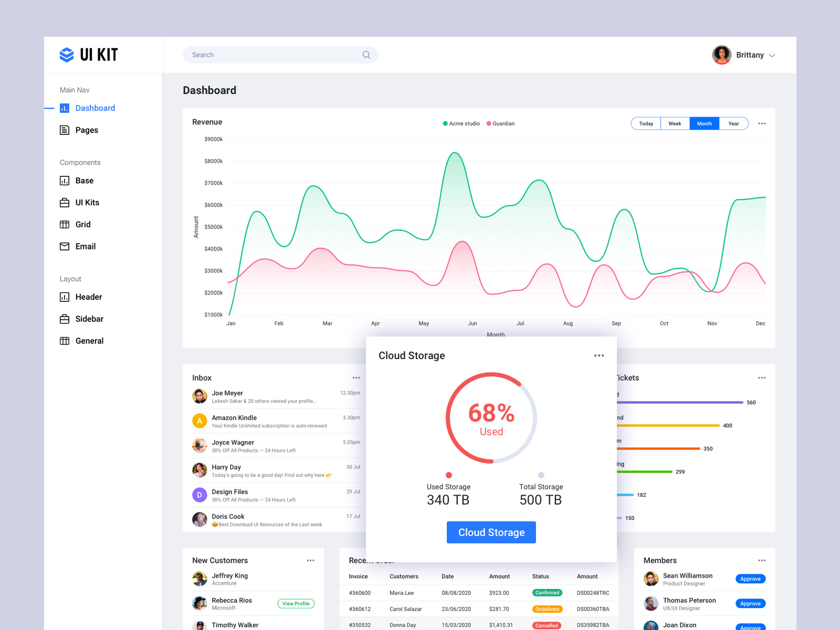Expand the Brittany account dropdown
840x630 pixels.
coord(772,55)
